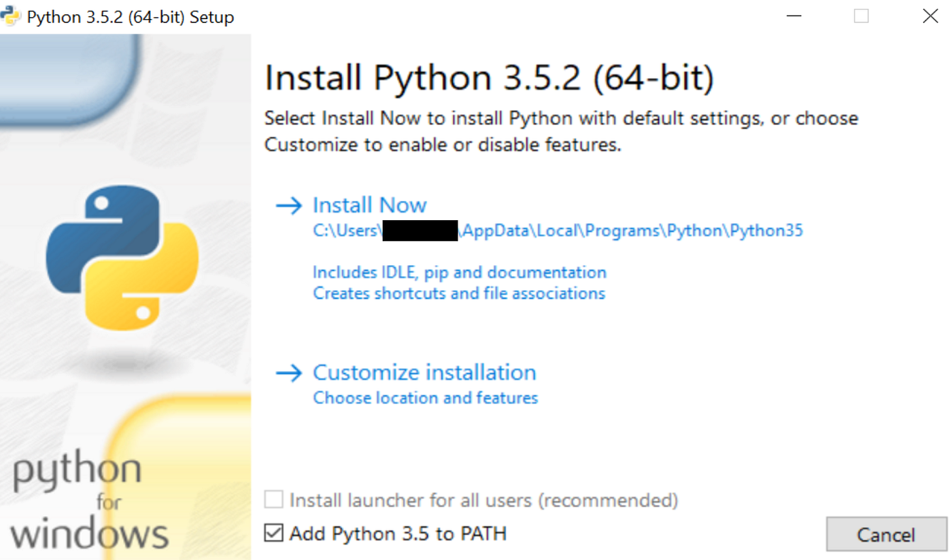Click the Install Now arrow icon
The width and height of the screenshot is (952, 560).
point(289,206)
